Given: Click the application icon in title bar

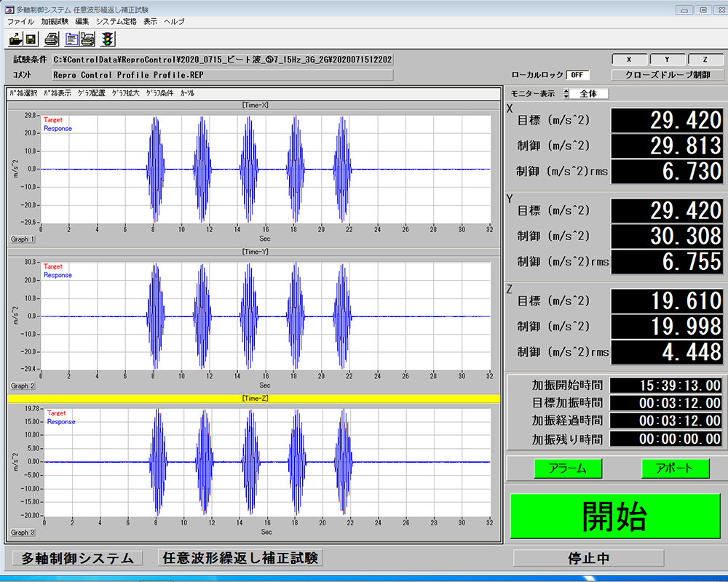Looking at the screenshot, I should (9, 9).
